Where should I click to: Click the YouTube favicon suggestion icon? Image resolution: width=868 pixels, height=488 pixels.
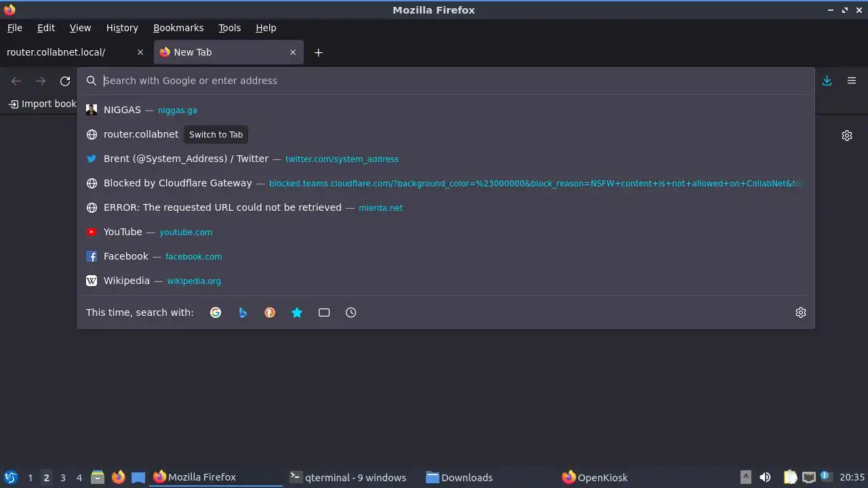92,232
